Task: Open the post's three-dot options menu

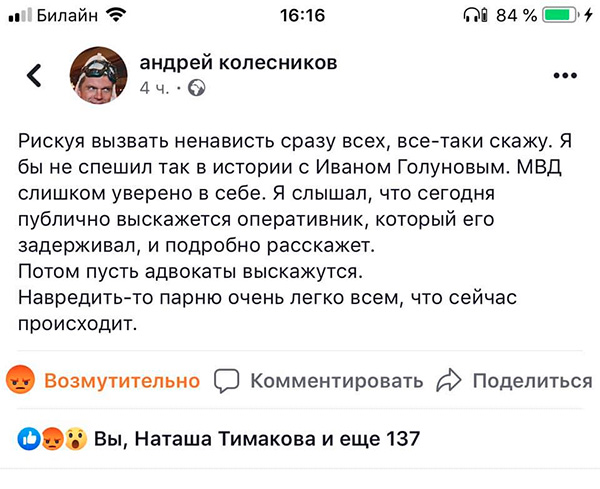Action: (x=566, y=77)
